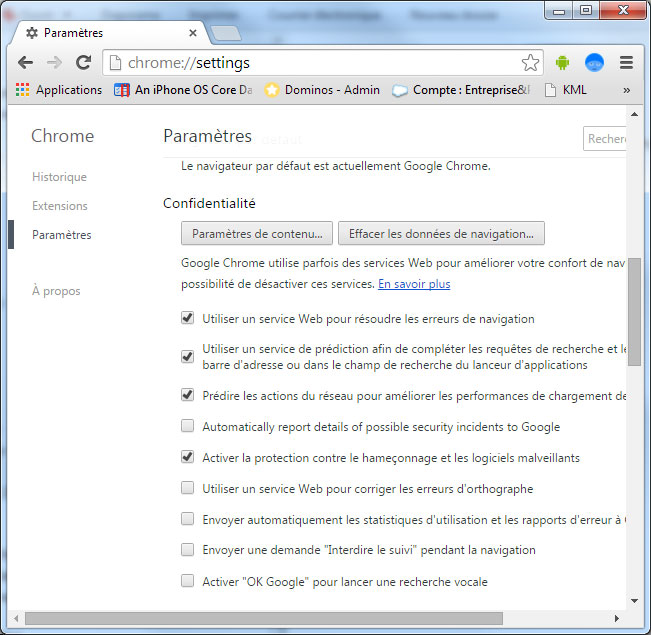The image size is (651, 635).
Task: Go back with the back arrow
Action: coord(26,63)
